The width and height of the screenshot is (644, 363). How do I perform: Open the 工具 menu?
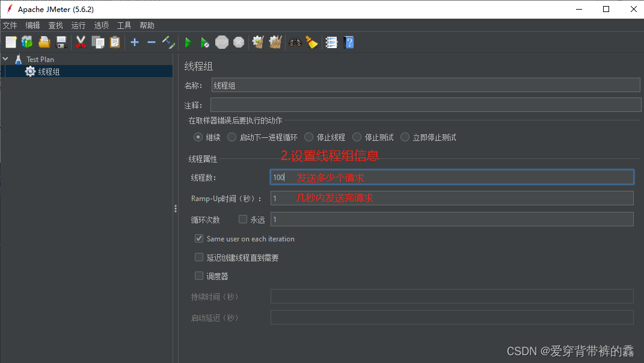coord(124,25)
